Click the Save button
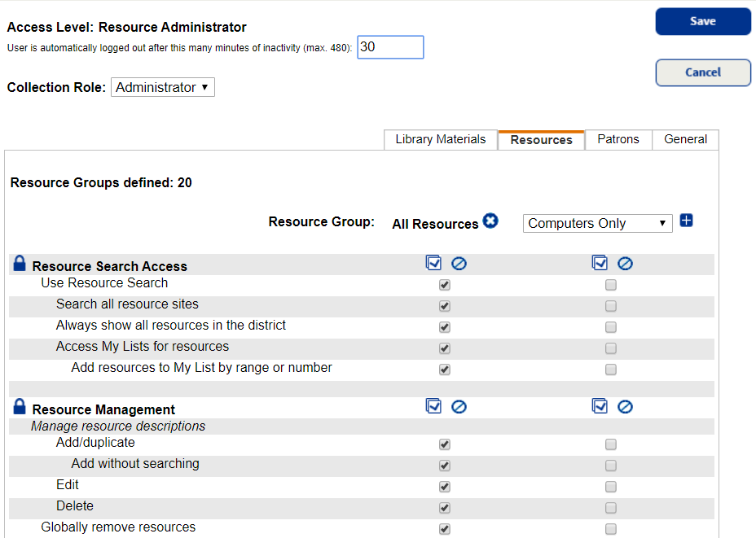This screenshot has height=538, width=756. pos(703,21)
